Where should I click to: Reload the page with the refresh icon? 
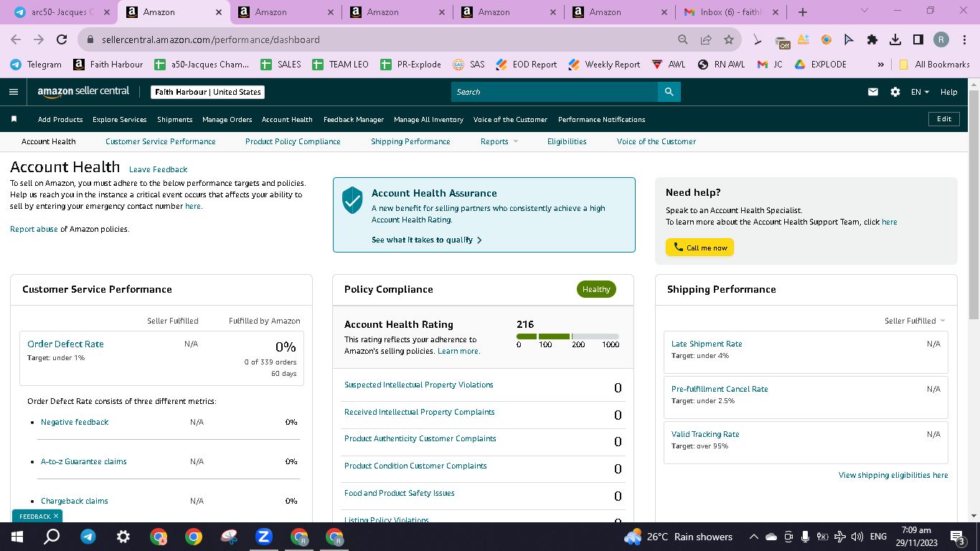click(62, 39)
